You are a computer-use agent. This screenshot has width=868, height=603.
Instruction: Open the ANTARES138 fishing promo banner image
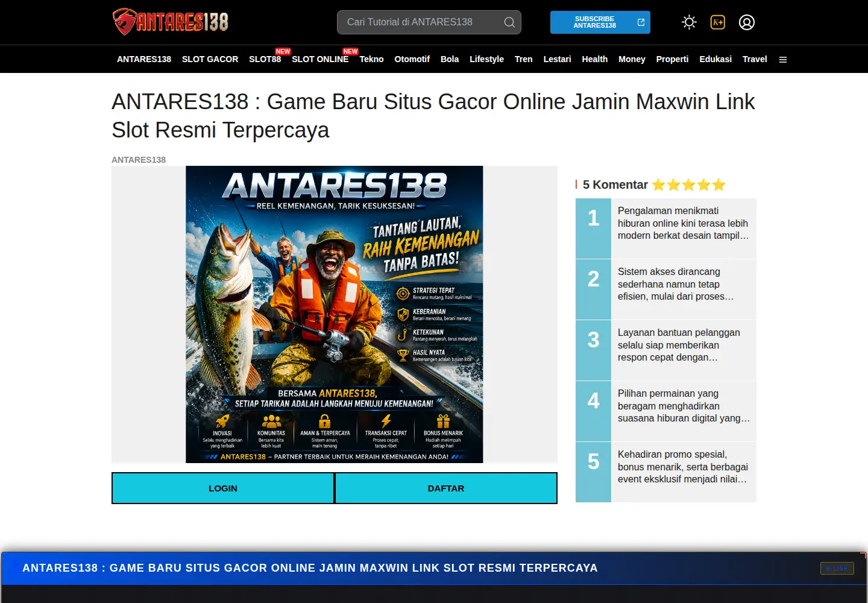point(335,314)
